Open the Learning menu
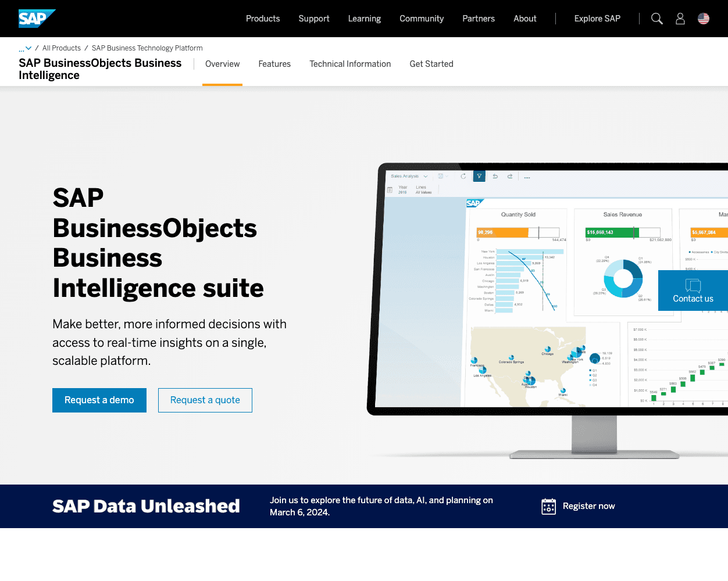The height and width of the screenshot is (581, 728). click(x=365, y=19)
